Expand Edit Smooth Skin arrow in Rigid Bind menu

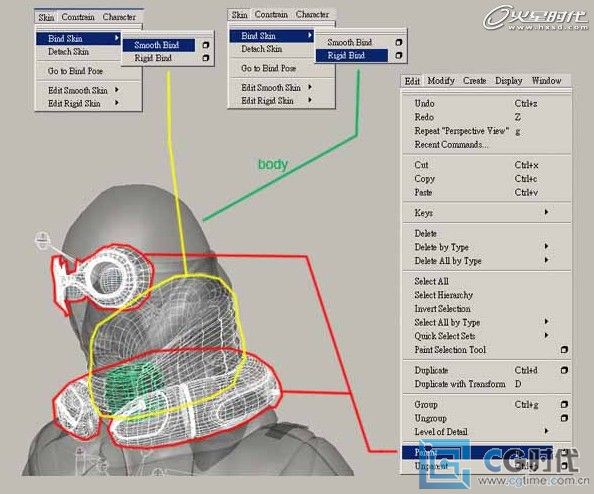point(310,87)
